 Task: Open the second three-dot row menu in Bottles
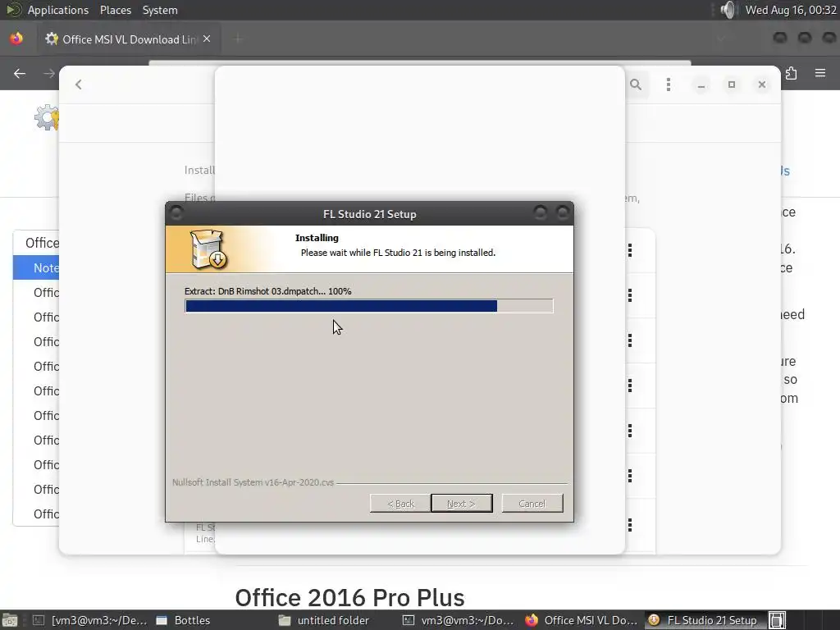[630, 295]
